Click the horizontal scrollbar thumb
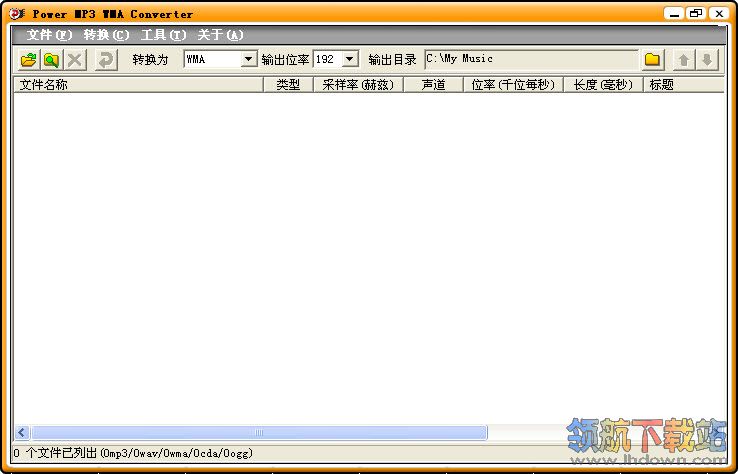Screen dimensions: 738x474 click(x=259, y=432)
